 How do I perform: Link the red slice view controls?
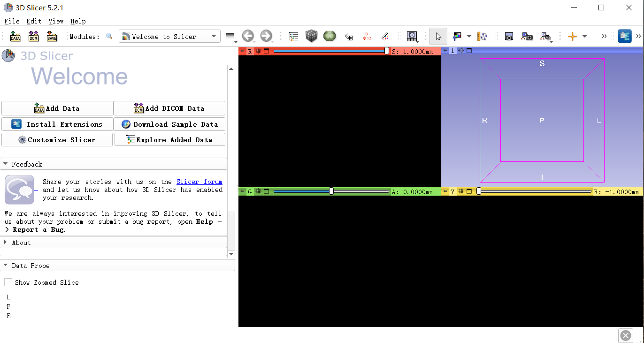258,51
